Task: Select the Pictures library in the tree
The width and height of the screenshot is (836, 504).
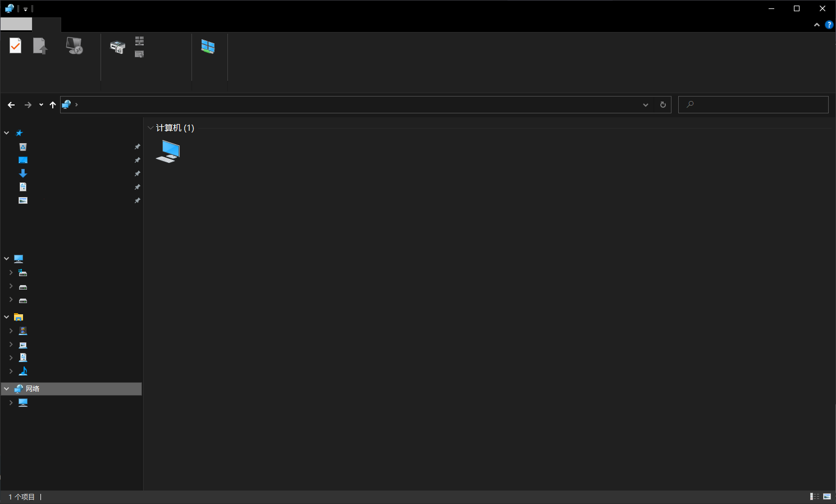Action: 23,345
